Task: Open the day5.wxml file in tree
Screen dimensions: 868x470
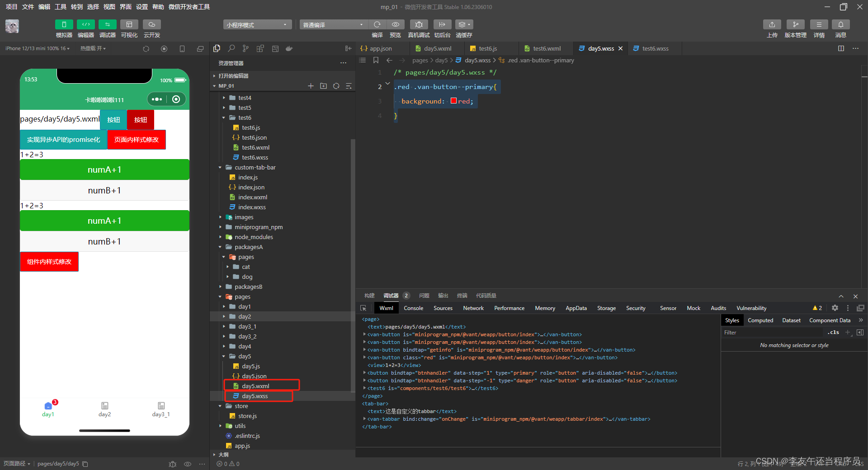Action: pyautogui.click(x=255, y=386)
